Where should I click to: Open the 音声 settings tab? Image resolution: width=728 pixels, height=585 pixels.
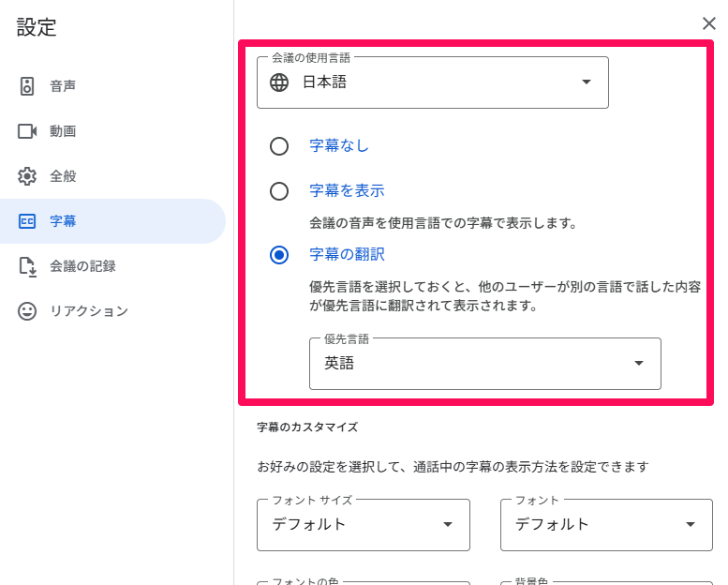(x=112, y=86)
